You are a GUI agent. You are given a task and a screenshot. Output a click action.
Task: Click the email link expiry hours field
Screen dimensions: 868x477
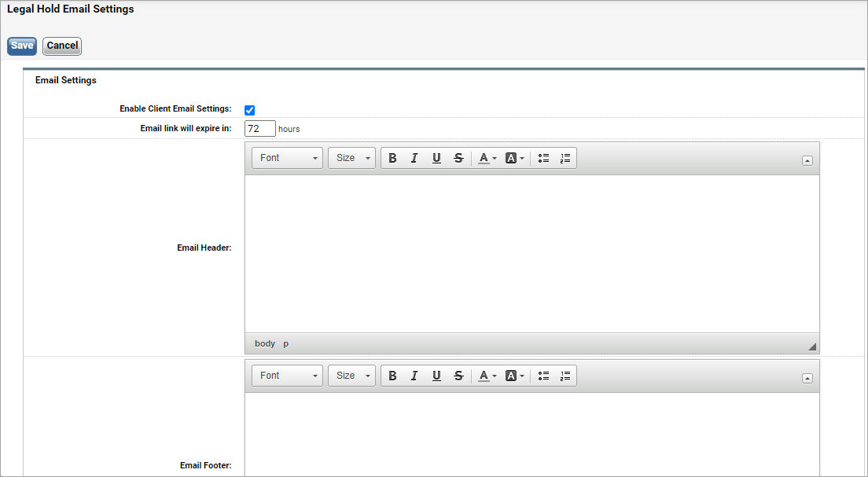pyautogui.click(x=260, y=129)
